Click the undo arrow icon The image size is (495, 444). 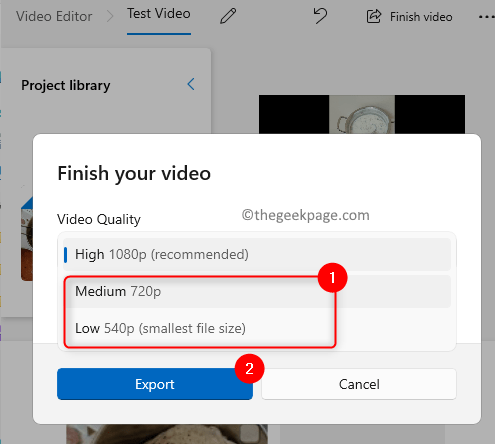(x=320, y=16)
